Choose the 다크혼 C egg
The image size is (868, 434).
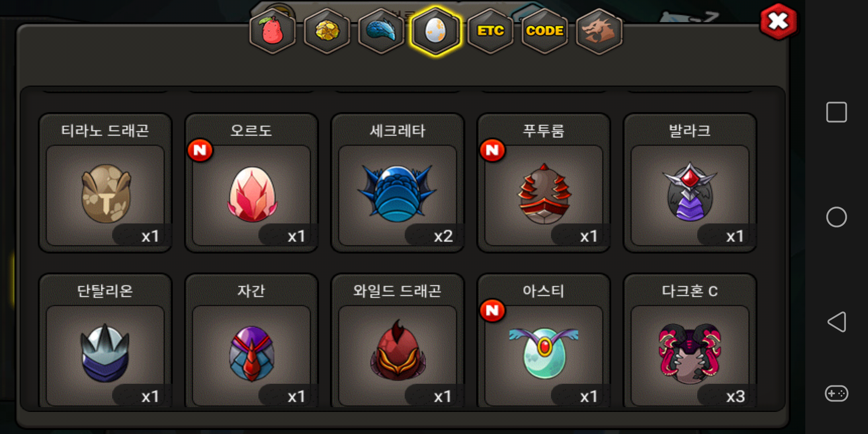point(690,341)
